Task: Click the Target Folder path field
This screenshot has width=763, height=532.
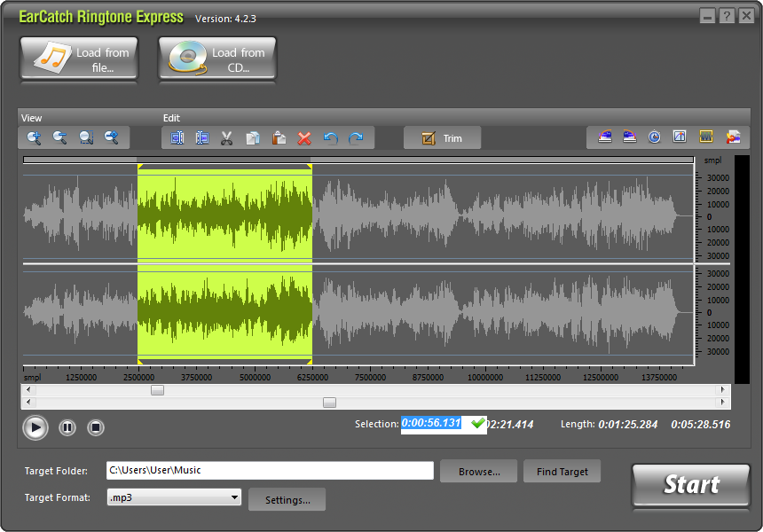Action: (x=270, y=470)
